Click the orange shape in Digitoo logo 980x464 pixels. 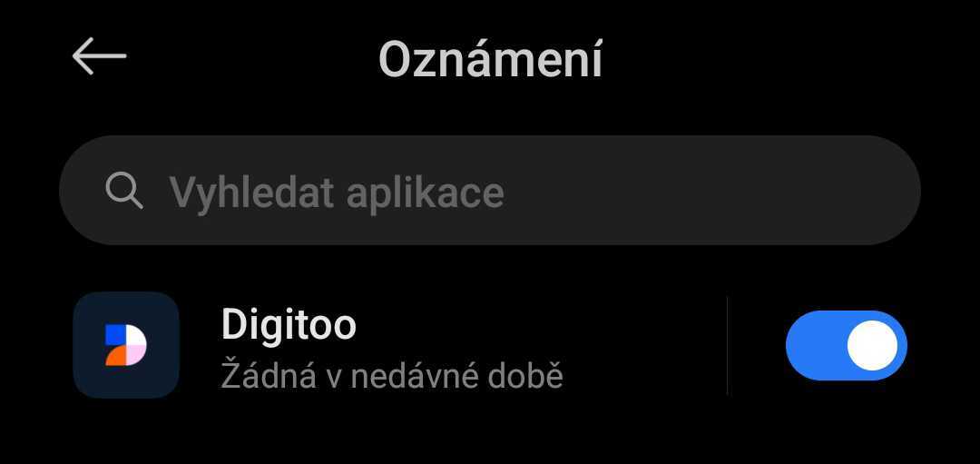[x=115, y=356]
